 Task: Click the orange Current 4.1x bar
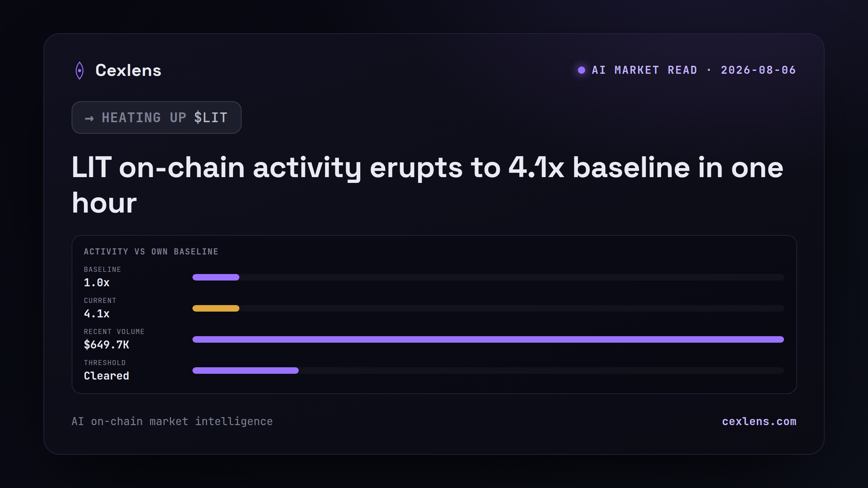[216, 308]
